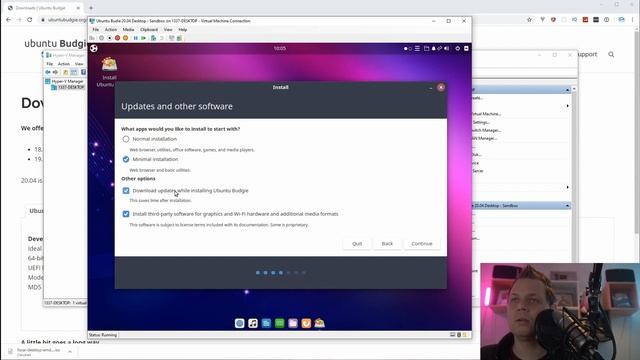Open Media menu in Virtual Machine Connection
Viewport: 640px width, 360px height.
coord(128,30)
